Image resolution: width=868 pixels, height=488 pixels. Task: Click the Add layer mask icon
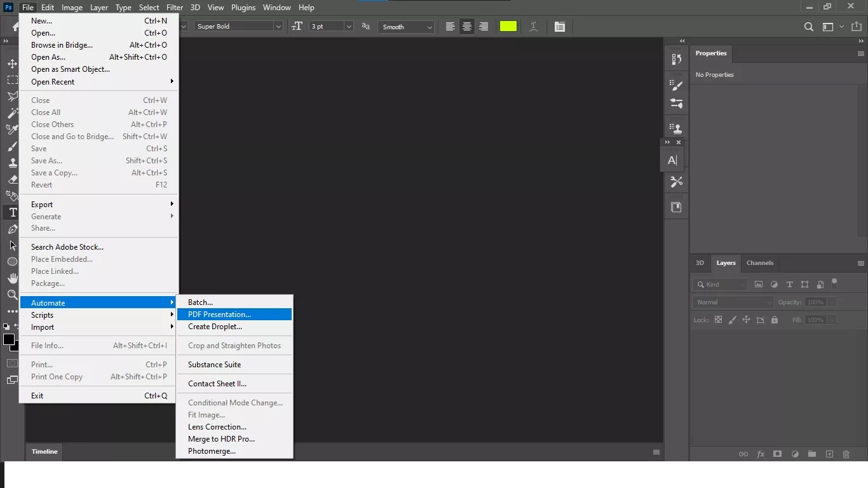coord(778,454)
